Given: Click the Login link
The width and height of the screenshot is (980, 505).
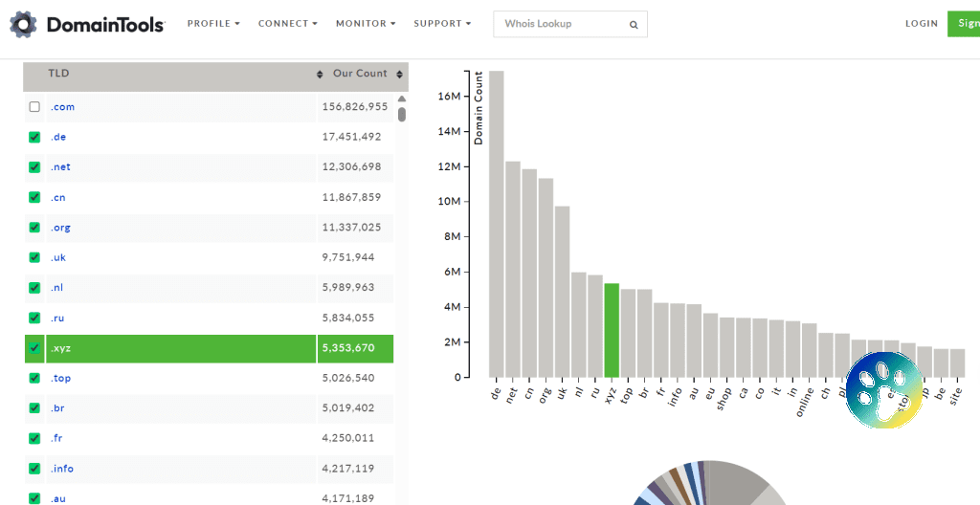Looking at the screenshot, I should [x=921, y=24].
